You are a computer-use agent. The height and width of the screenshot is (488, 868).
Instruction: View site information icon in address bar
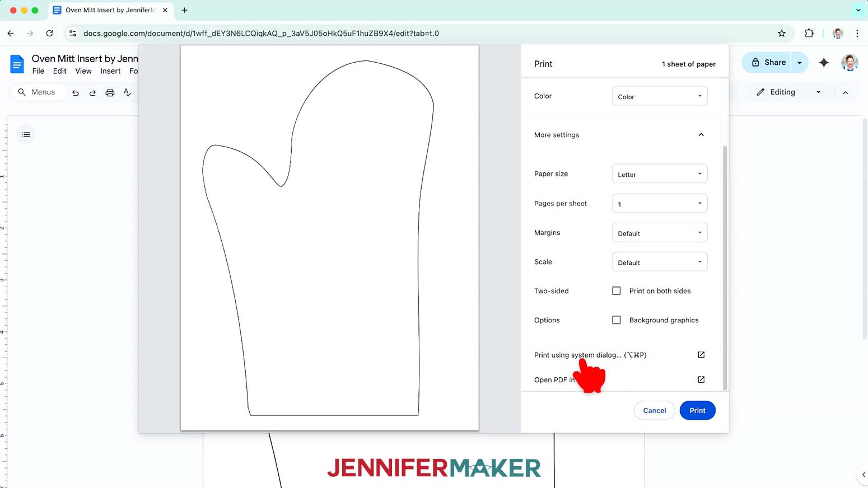click(x=73, y=34)
